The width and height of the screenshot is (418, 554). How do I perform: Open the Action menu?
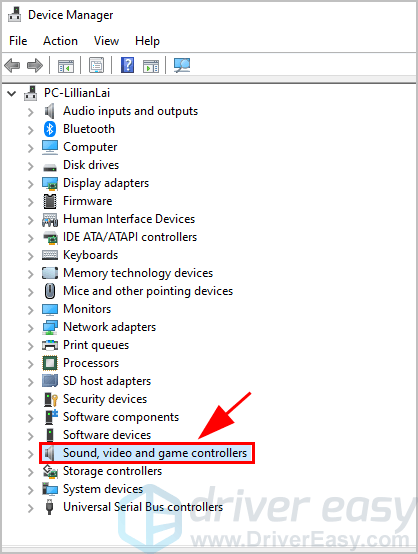click(60, 41)
